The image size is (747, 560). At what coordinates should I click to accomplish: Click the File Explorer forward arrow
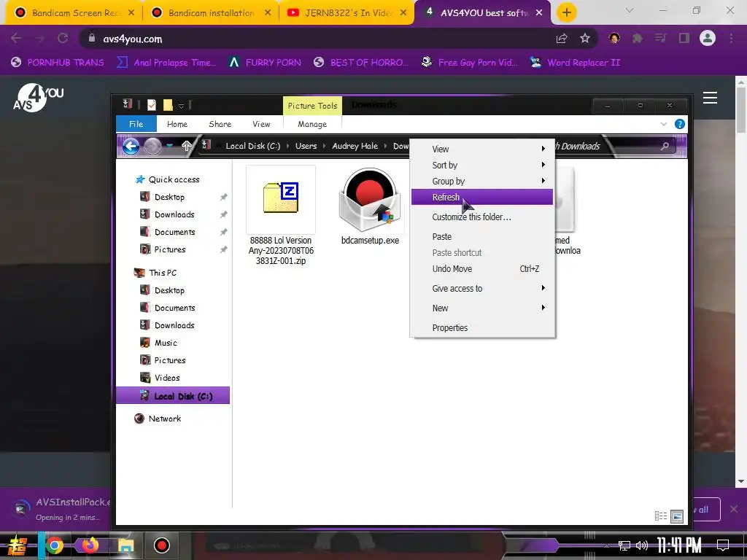(x=152, y=146)
